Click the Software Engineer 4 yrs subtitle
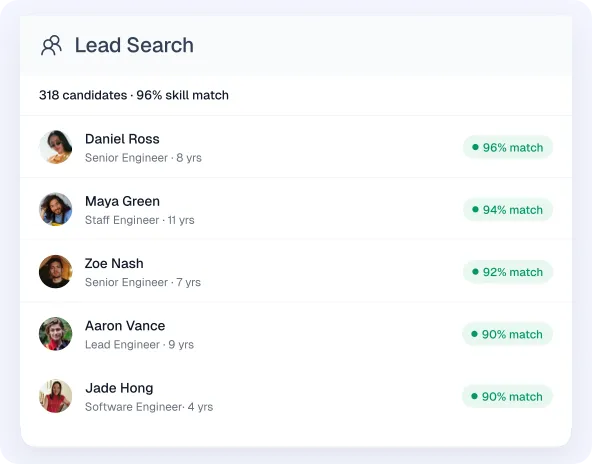This screenshot has width=592, height=464. [149, 407]
